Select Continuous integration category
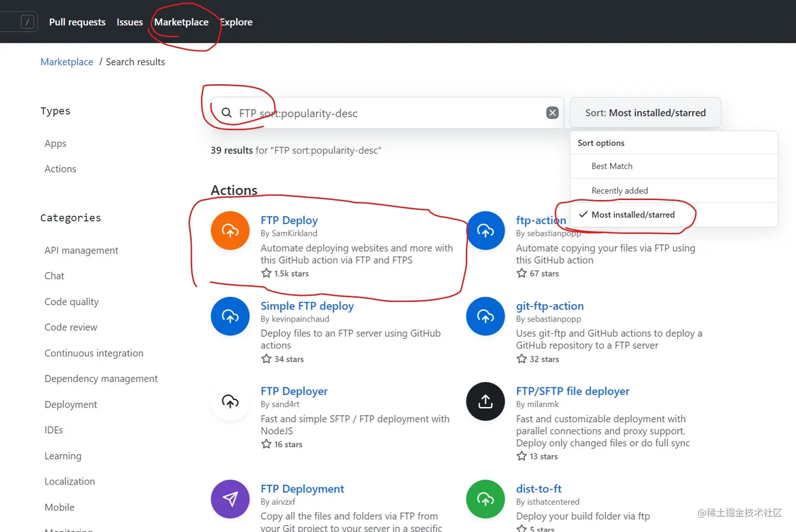The height and width of the screenshot is (532, 796). [x=94, y=353]
